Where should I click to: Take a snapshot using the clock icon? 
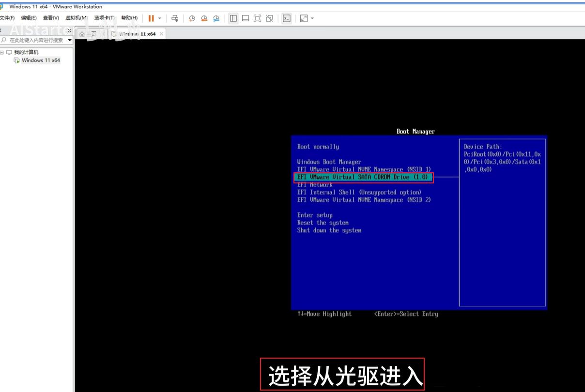point(192,18)
